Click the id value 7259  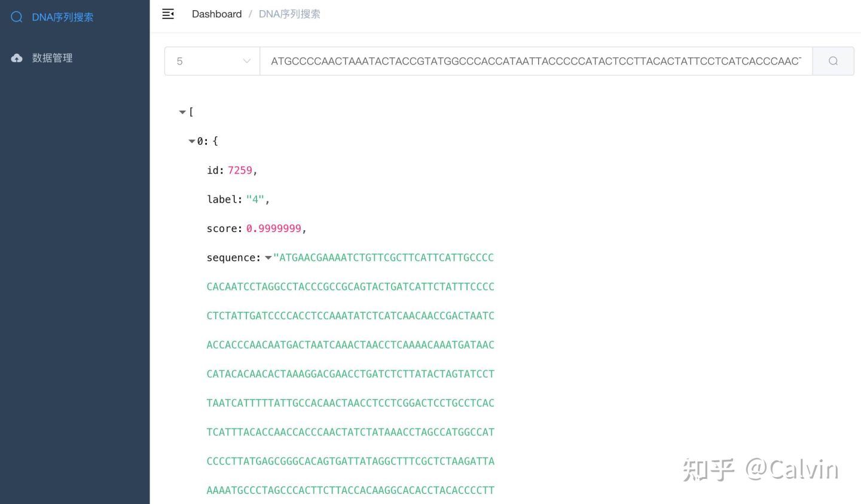(240, 170)
